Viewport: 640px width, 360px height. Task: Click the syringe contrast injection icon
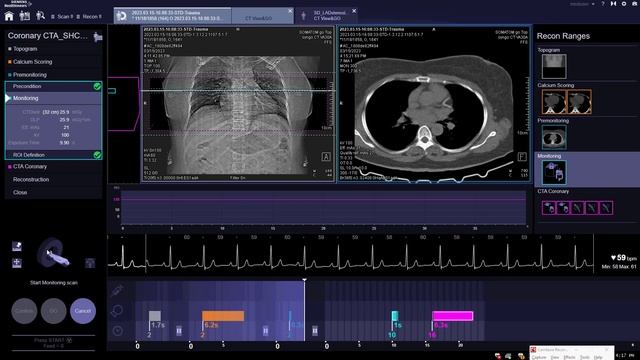click(117, 291)
